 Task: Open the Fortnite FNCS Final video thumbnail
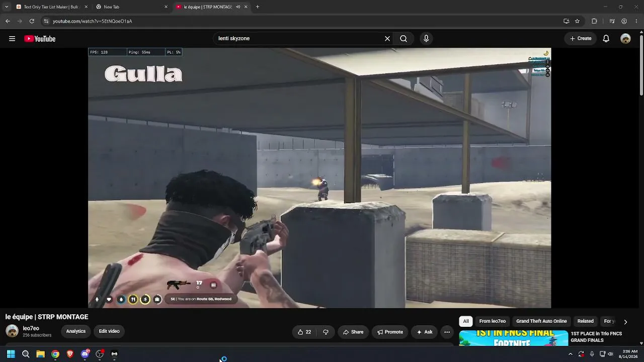514,338
